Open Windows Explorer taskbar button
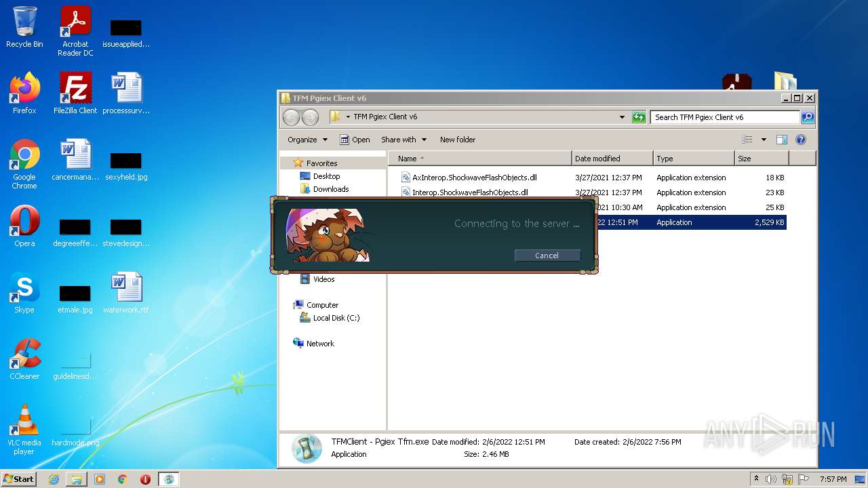Screen dimensions: 868x488 pos(77,479)
